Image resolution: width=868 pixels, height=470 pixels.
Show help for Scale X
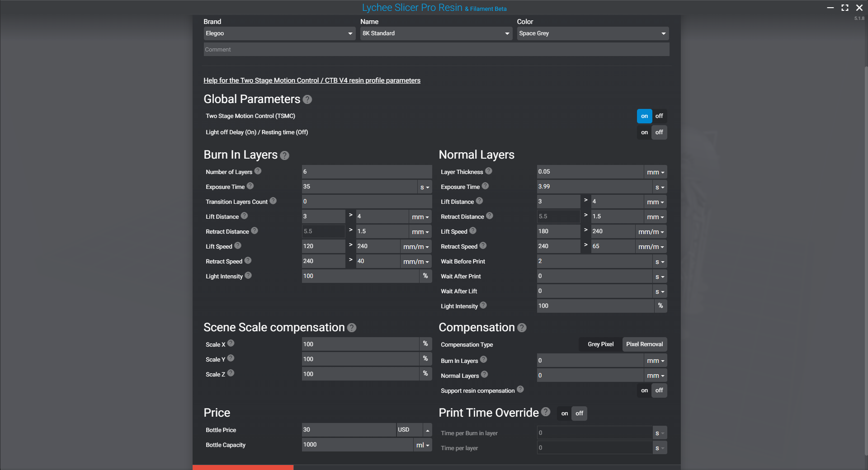click(231, 343)
